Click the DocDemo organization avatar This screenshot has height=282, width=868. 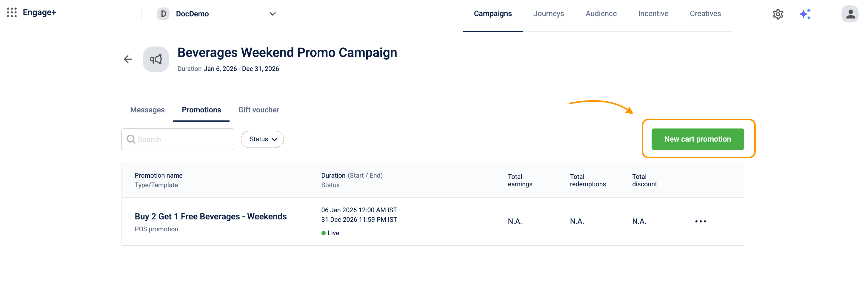pos(163,14)
